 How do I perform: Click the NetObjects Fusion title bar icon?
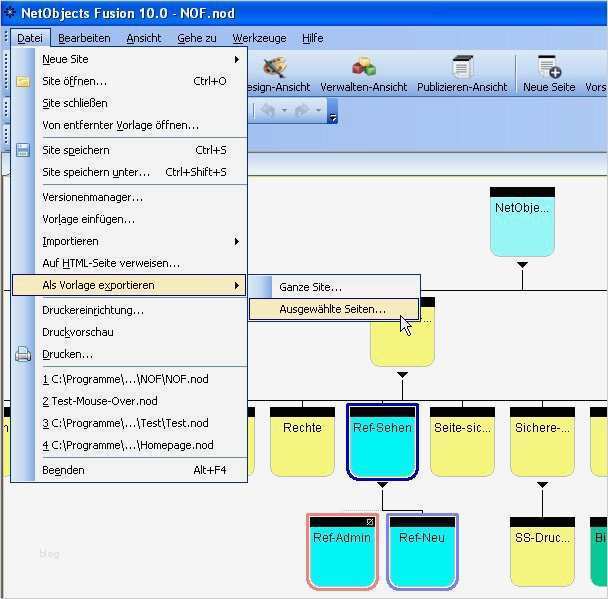[9, 12]
